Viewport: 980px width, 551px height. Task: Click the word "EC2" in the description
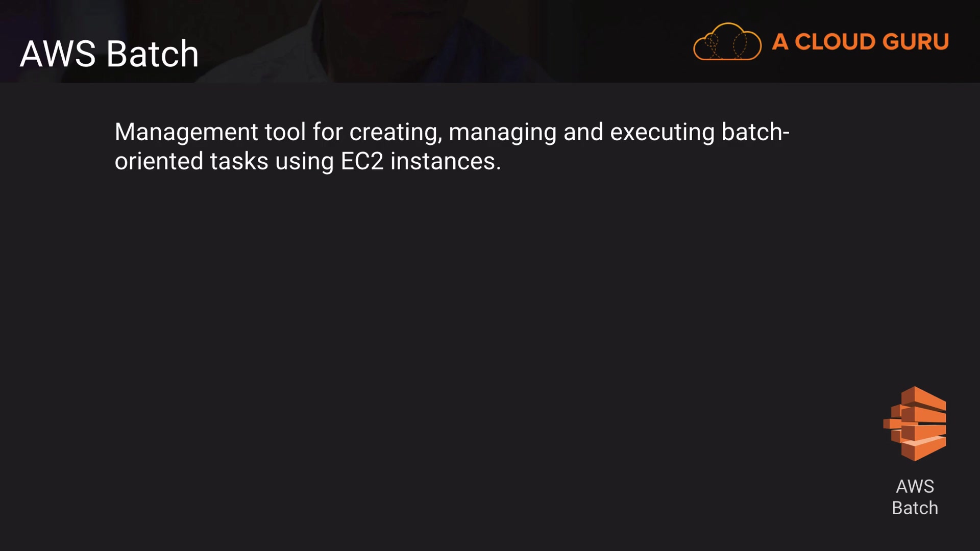(x=361, y=161)
